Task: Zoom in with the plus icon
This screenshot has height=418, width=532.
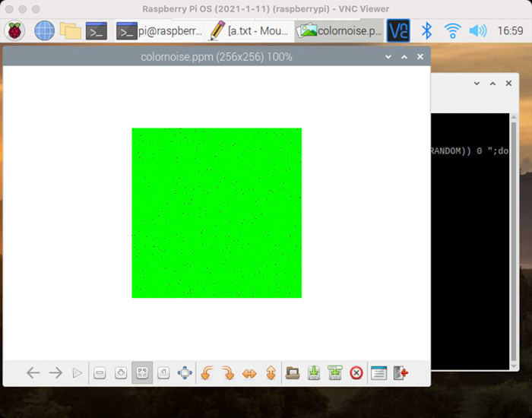Action: pos(121,373)
